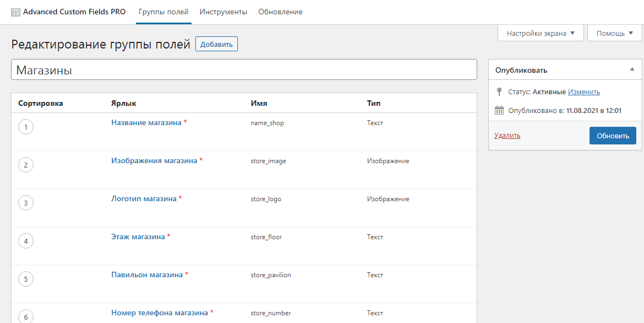Click the status pin icon

click(x=499, y=91)
